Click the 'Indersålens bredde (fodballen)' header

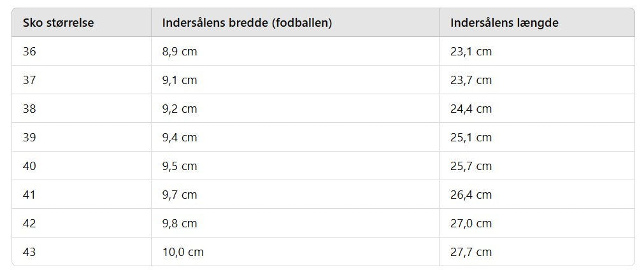pyautogui.click(x=247, y=23)
